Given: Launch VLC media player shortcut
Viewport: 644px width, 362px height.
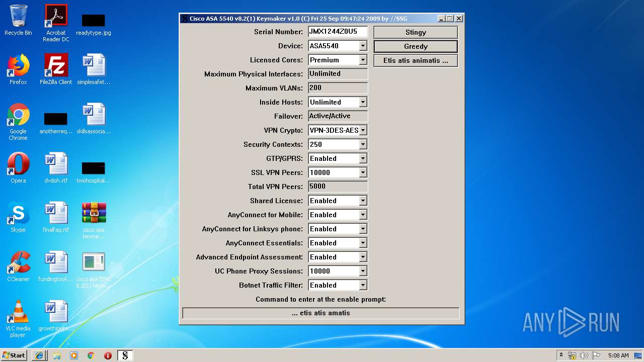Looking at the screenshot, I should click(x=18, y=319).
